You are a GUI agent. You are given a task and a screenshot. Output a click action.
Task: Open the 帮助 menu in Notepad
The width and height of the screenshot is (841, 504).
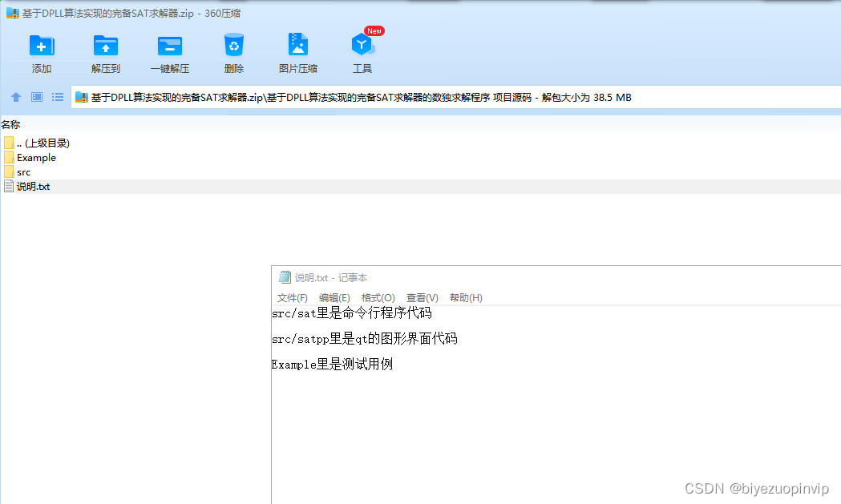(x=465, y=297)
